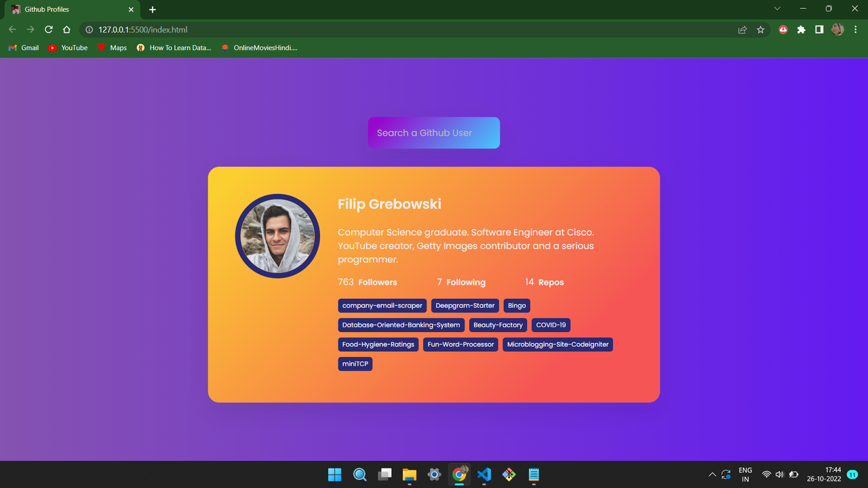Open site information dropdown in address bar

point(89,29)
